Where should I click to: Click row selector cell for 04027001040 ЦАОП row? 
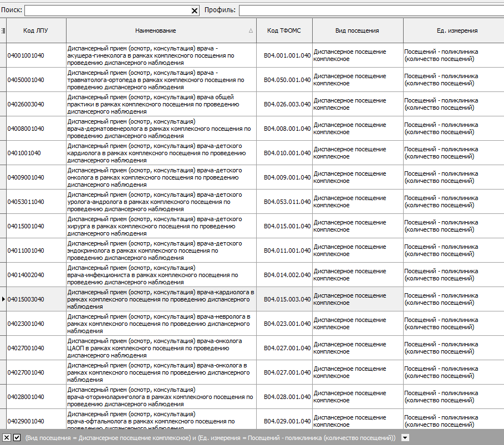pyautogui.click(x=3, y=348)
